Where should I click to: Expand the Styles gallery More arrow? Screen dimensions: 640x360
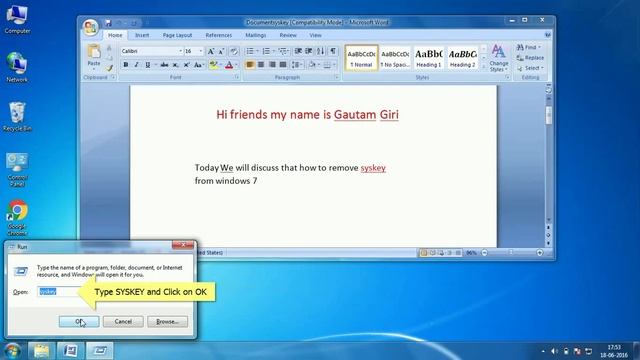tap(484, 68)
